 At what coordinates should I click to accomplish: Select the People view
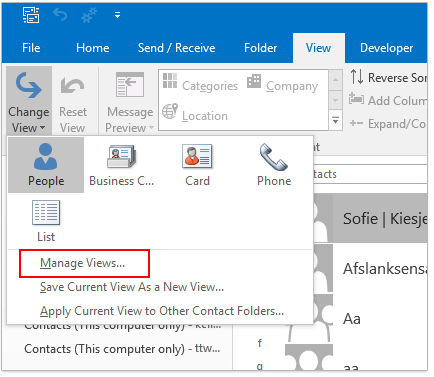46,165
